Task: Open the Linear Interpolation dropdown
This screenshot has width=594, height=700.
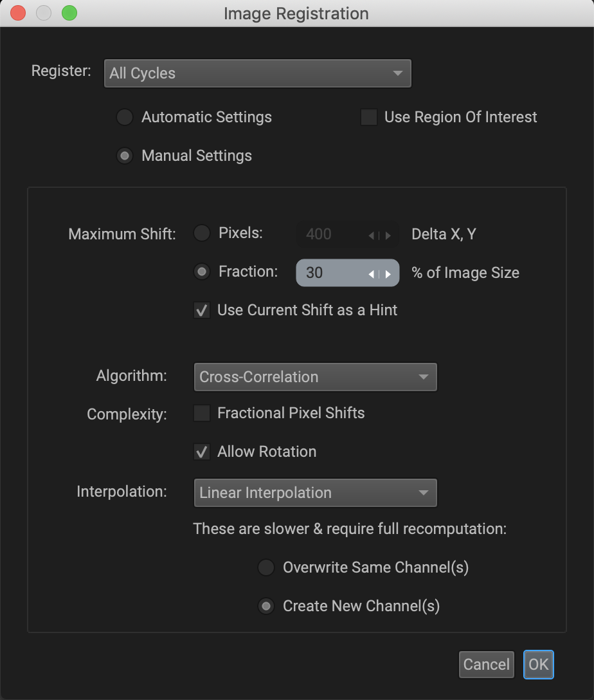Action: tap(315, 493)
